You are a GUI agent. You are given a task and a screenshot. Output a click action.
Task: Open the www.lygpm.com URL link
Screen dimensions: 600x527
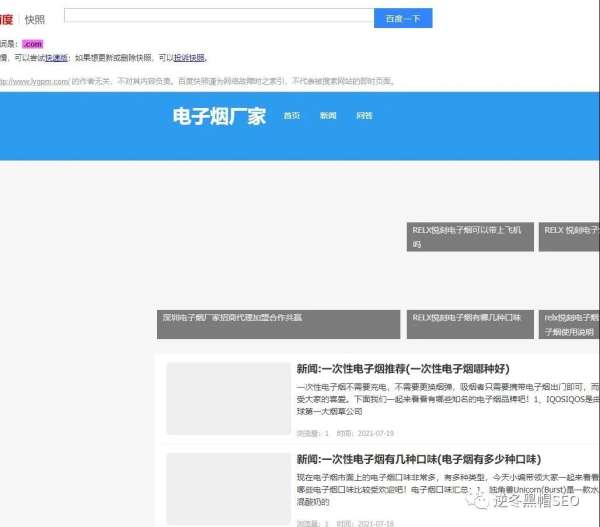tap(34, 82)
